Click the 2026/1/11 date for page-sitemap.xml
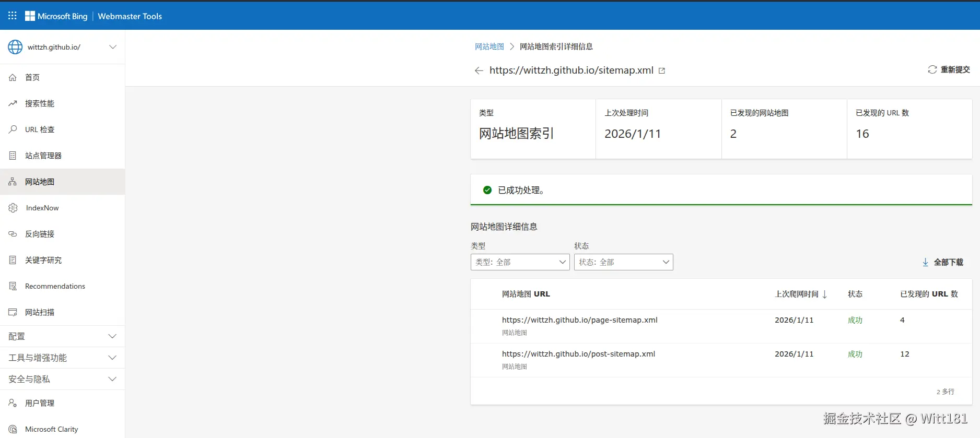The width and height of the screenshot is (980, 438). (794, 320)
